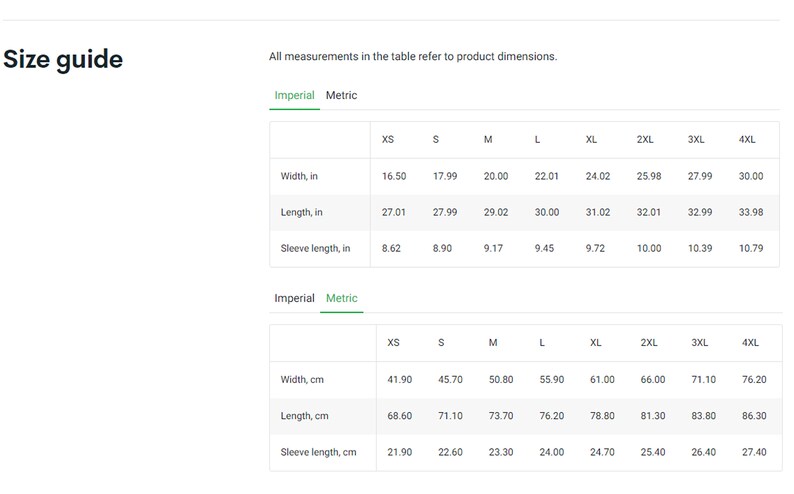Click the 45.70 width value
Image resolution: width=794 pixels, height=494 pixels.
pos(450,380)
